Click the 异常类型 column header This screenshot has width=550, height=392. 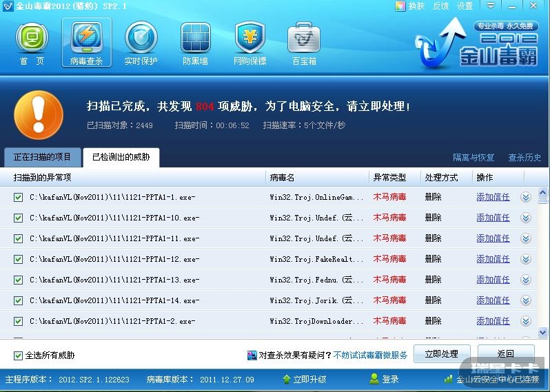click(x=389, y=178)
